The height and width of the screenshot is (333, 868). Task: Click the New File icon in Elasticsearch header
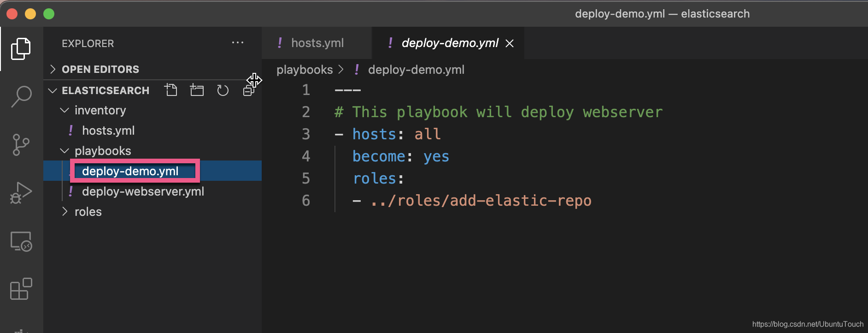[171, 90]
